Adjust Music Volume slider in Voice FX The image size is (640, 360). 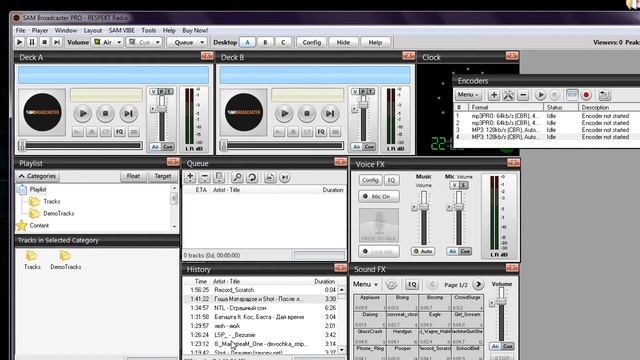point(424,207)
